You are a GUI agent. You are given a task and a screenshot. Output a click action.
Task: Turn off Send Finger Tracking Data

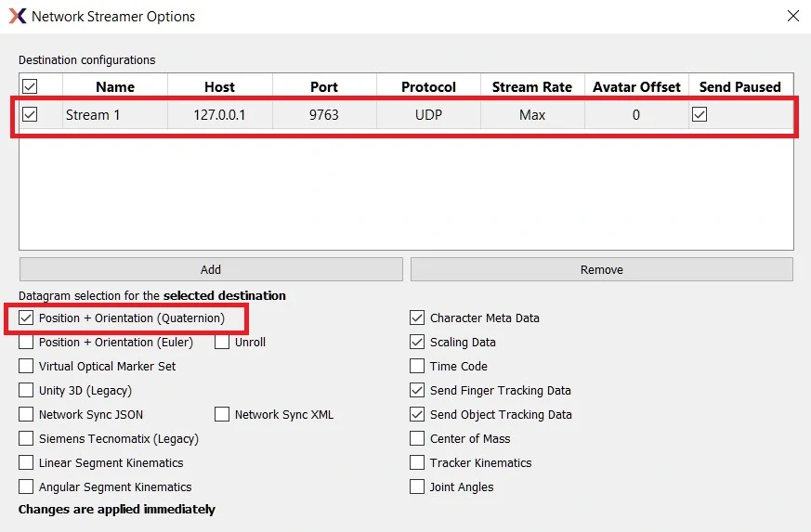(x=417, y=390)
